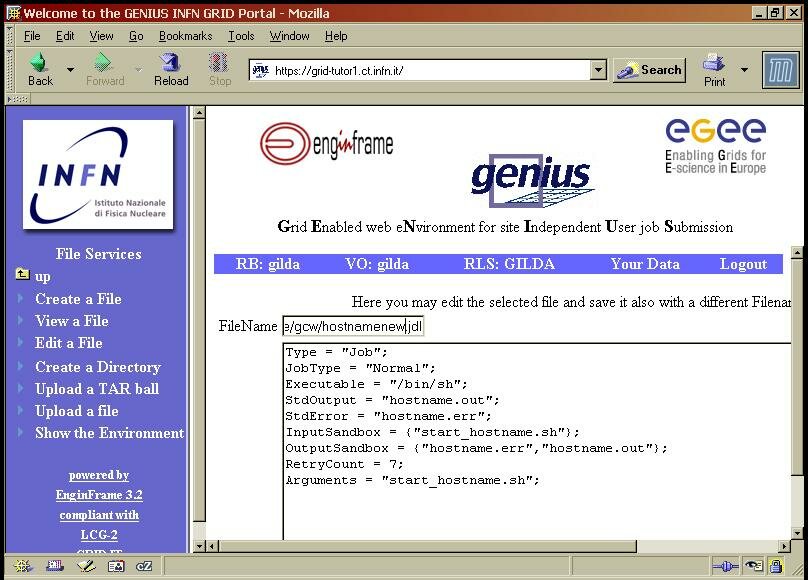Click the sidebar scroll up arrow
The image size is (808, 580).
pos(199,113)
